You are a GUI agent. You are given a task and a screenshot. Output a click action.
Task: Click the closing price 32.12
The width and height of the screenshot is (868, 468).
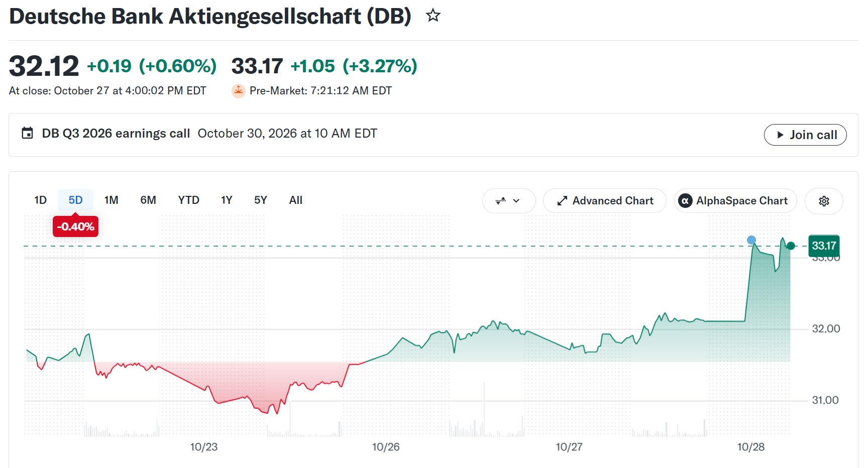coord(44,66)
